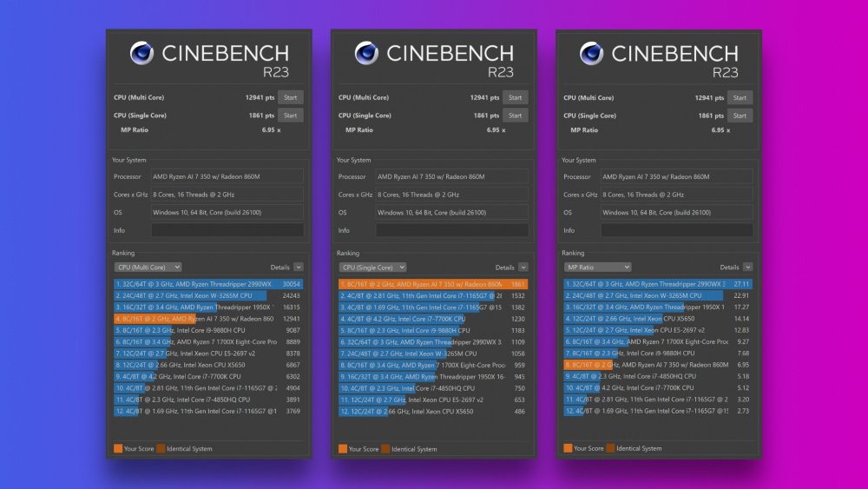Click the Info text field in left panel

coord(227,230)
